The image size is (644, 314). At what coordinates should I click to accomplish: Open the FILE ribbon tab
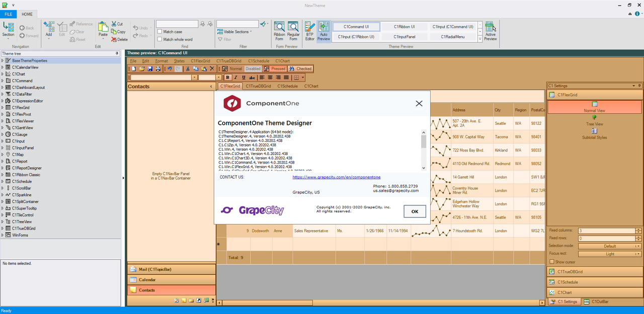(x=9, y=14)
